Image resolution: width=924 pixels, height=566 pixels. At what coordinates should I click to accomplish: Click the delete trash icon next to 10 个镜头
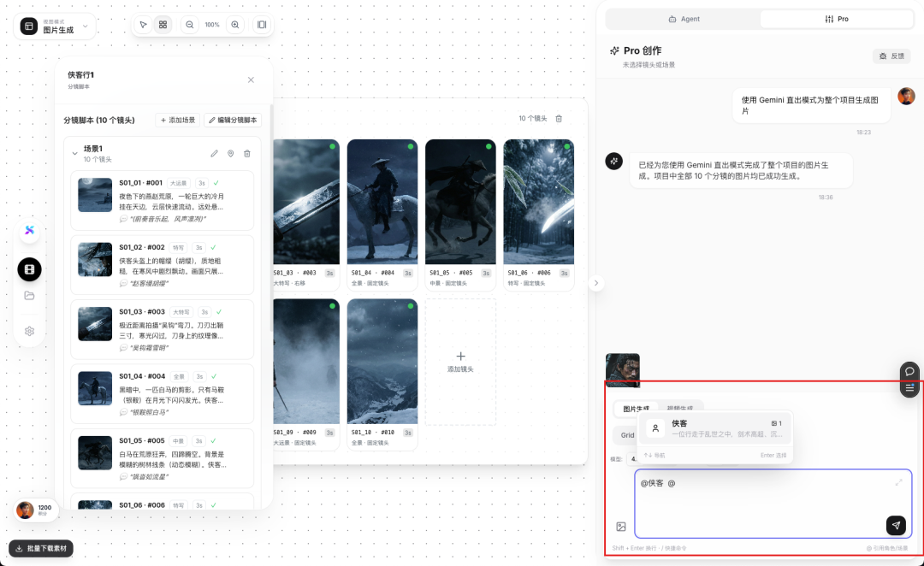[x=560, y=119]
